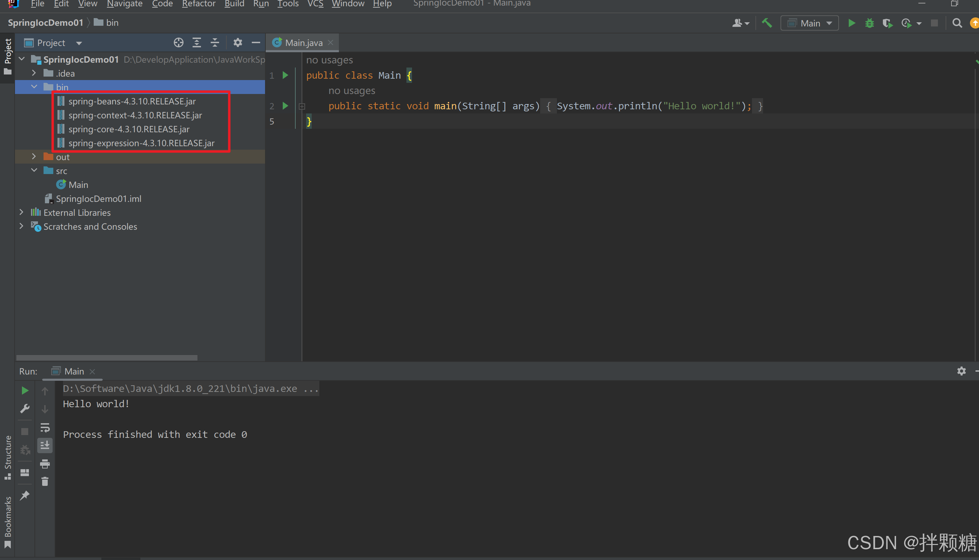
Task: Run with Coverage using the shield icon
Action: point(887,23)
